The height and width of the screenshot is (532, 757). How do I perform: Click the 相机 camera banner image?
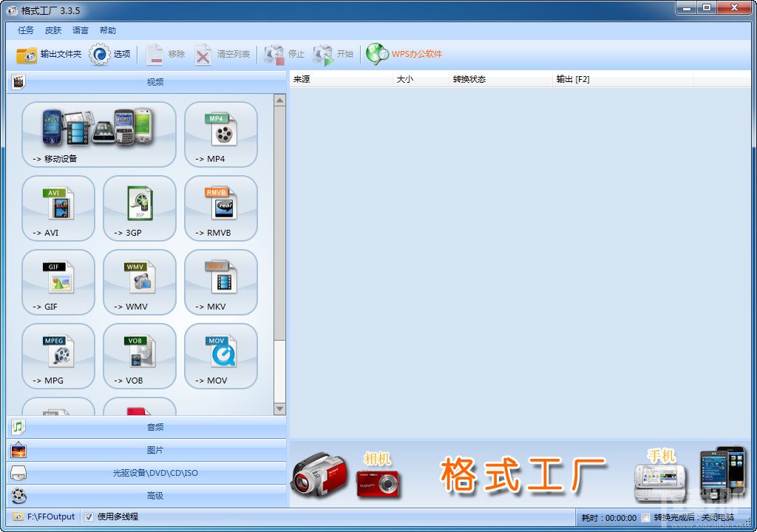(378, 474)
